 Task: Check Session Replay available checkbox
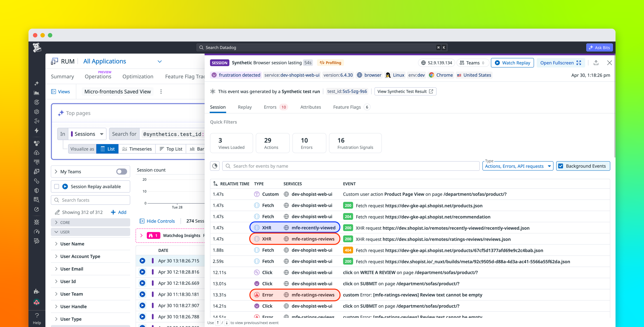point(57,187)
